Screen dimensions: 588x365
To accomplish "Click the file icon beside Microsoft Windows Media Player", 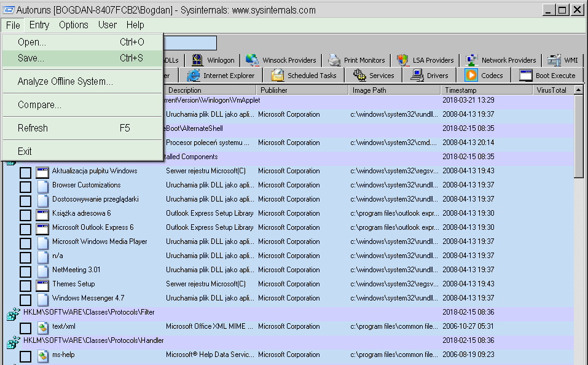I will [x=42, y=243].
